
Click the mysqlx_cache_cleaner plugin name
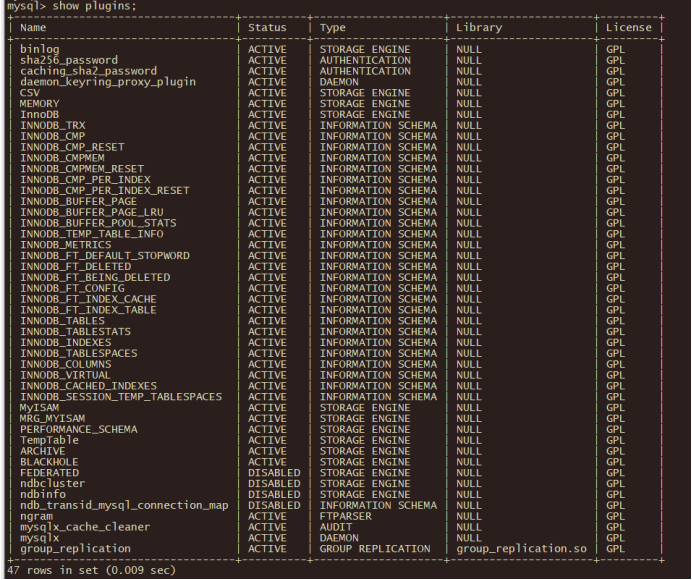(85, 527)
